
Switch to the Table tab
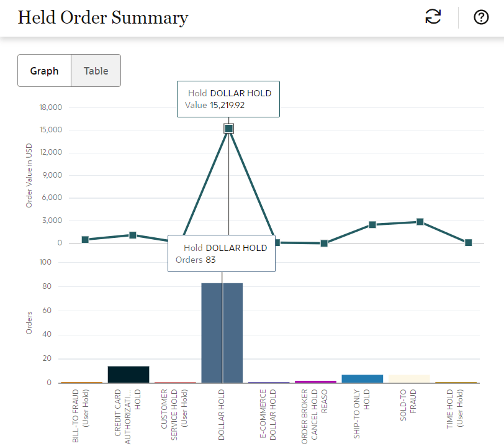point(96,70)
